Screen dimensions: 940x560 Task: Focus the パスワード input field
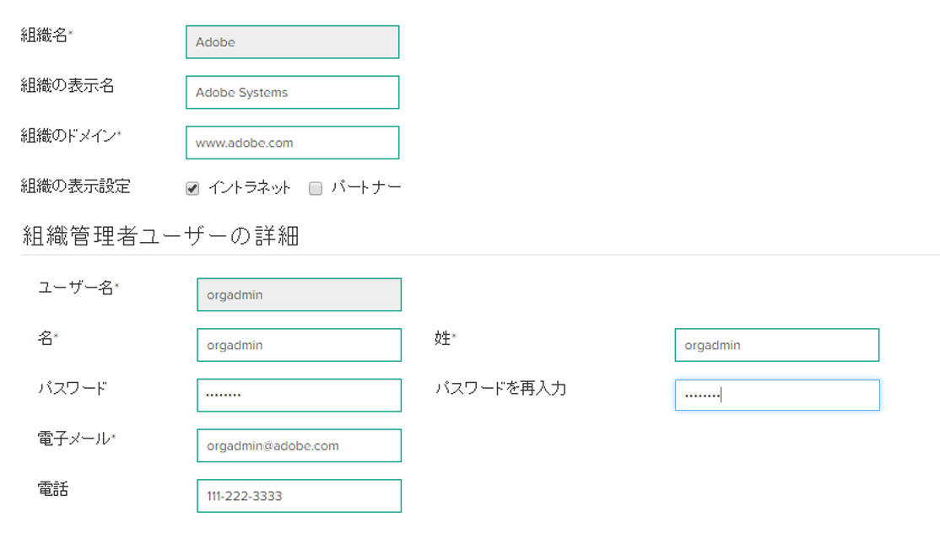299,395
